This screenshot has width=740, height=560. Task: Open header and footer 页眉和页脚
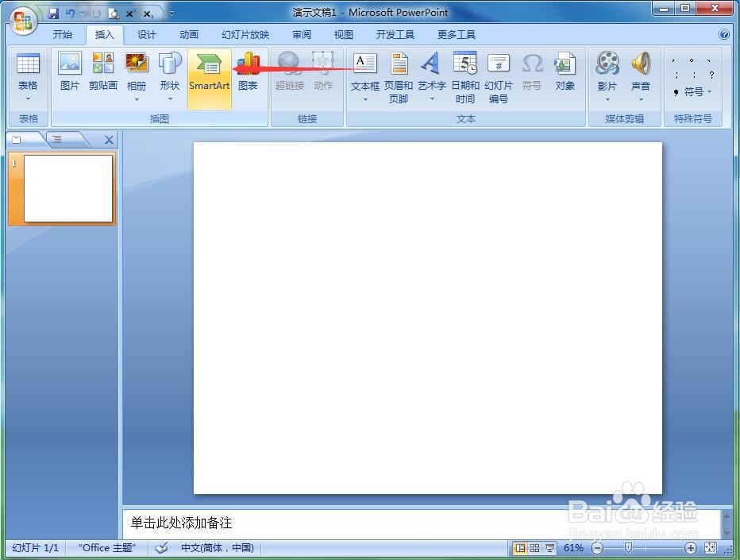pyautogui.click(x=399, y=78)
